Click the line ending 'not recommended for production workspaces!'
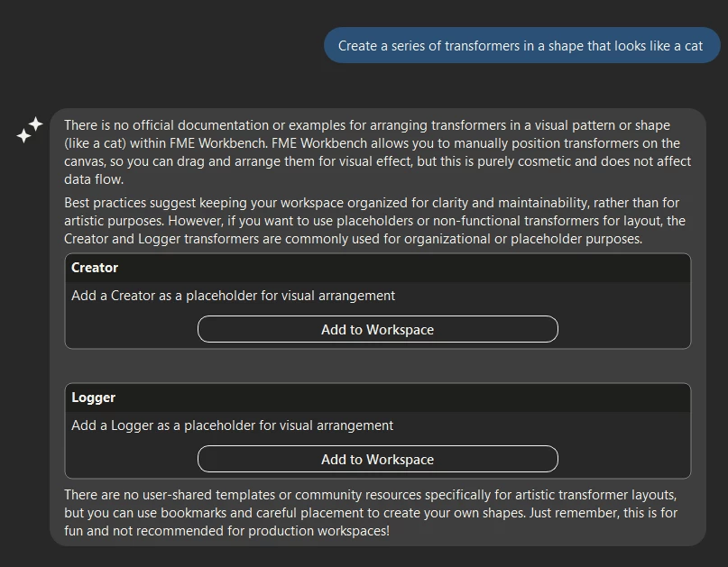This screenshot has height=567, width=728. [x=226, y=531]
